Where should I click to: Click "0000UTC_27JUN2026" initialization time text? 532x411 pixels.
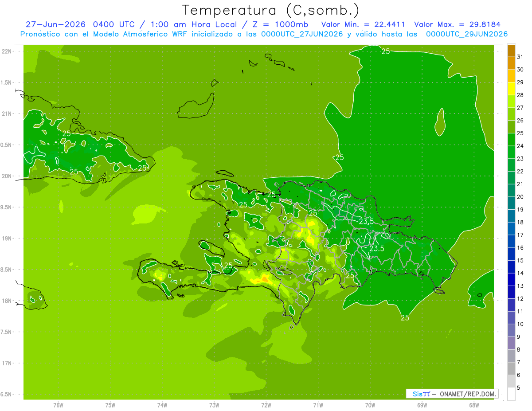click(x=302, y=34)
